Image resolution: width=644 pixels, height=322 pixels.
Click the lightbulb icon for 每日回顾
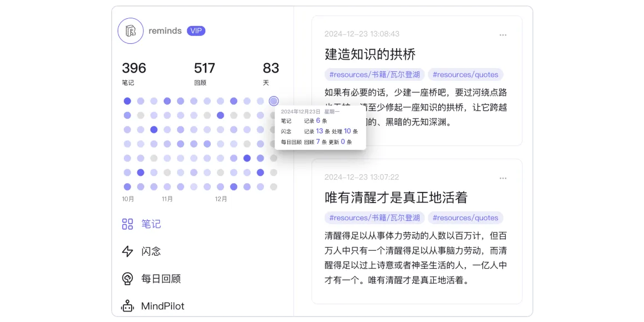click(127, 278)
